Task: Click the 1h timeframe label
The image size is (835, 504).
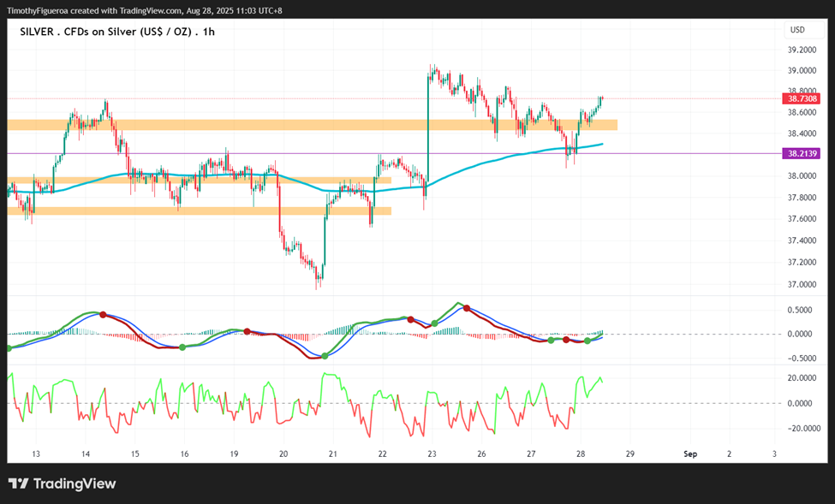Action: (x=209, y=32)
